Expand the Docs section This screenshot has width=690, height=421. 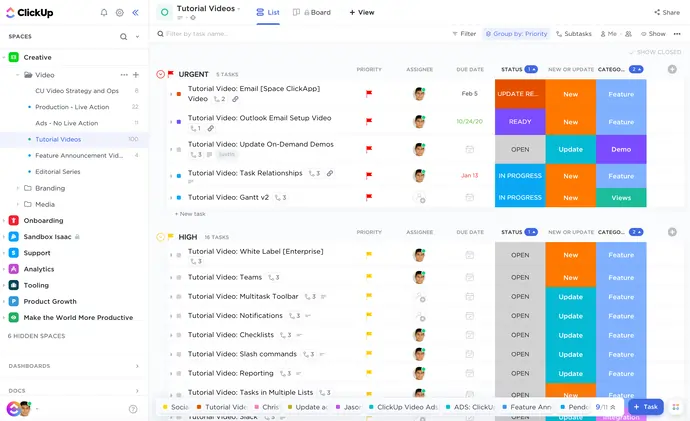[137, 391]
